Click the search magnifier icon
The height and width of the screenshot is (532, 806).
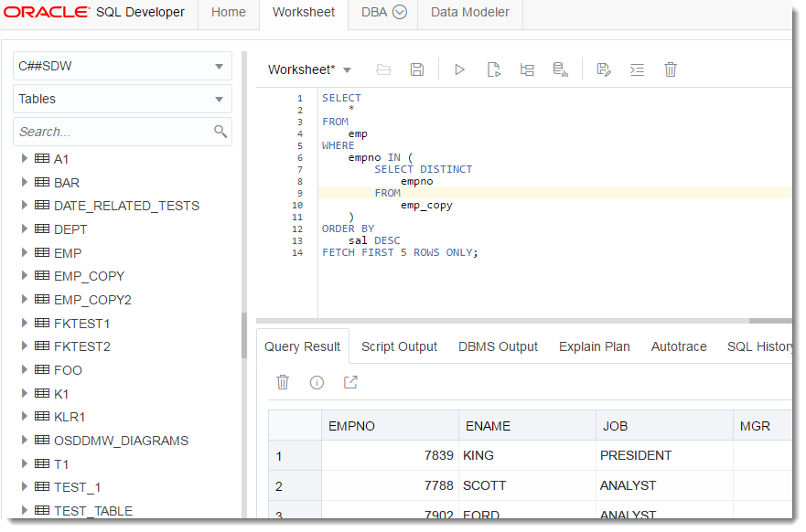tap(220, 132)
